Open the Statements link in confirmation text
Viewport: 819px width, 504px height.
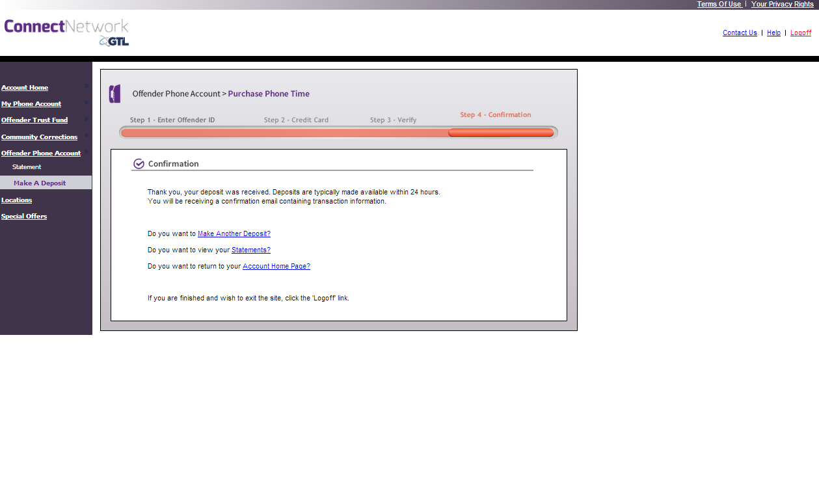click(251, 250)
